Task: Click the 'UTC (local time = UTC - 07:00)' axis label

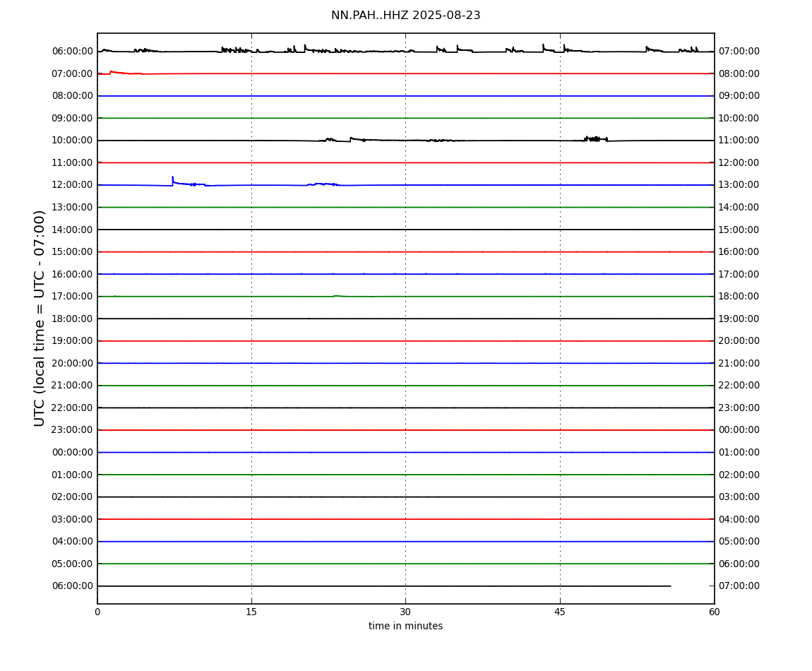Action: point(40,318)
